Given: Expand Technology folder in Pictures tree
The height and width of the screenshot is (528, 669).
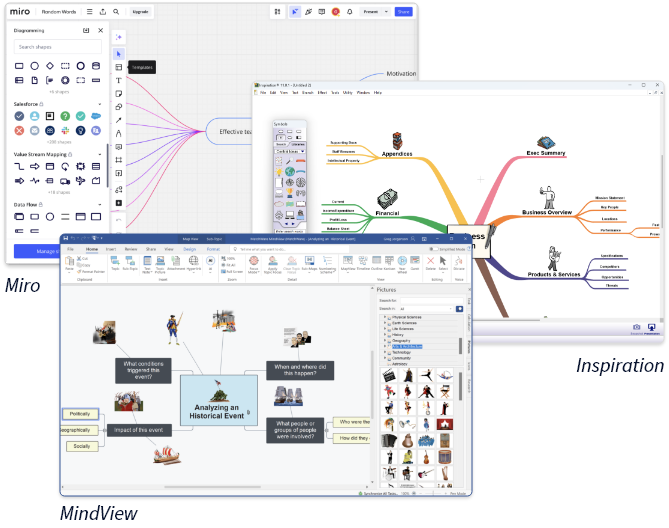Looking at the screenshot, I should 385,352.
